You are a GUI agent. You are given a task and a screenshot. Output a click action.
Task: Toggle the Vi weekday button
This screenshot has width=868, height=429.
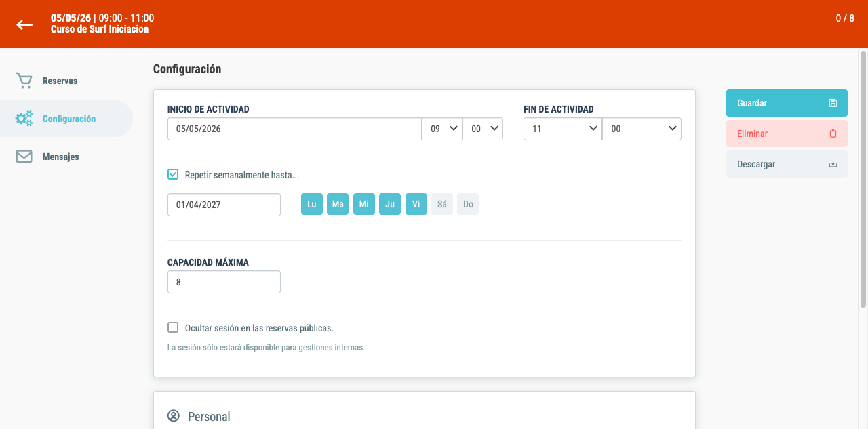click(x=416, y=204)
